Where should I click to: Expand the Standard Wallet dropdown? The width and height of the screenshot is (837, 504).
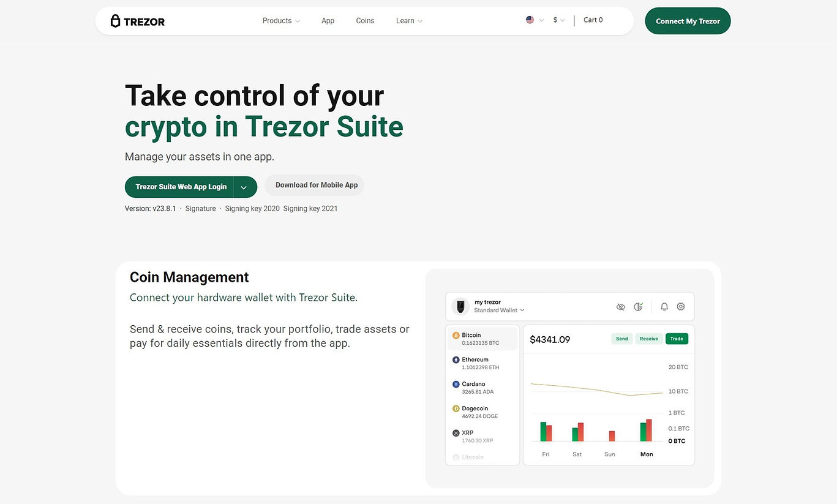[499, 310]
